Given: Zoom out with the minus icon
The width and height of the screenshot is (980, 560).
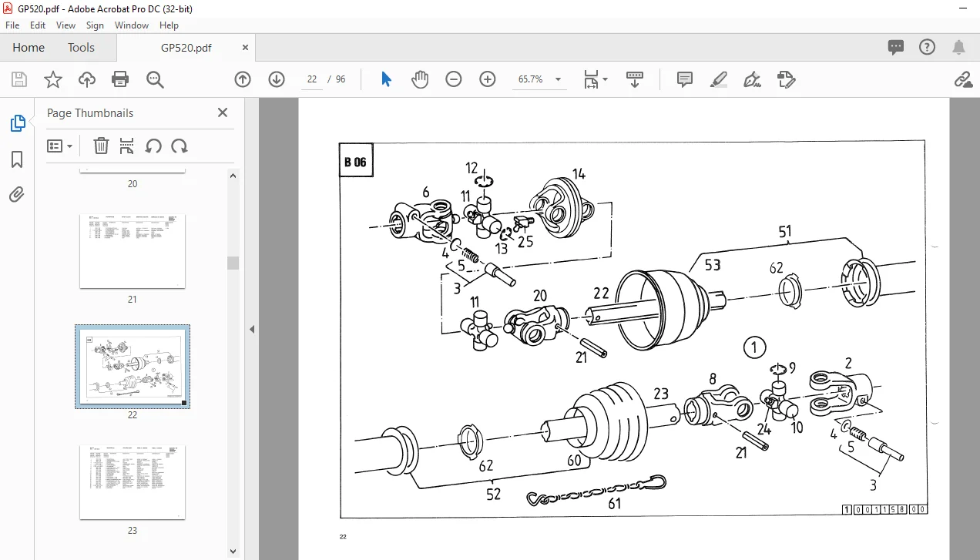Looking at the screenshot, I should pyautogui.click(x=454, y=79).
